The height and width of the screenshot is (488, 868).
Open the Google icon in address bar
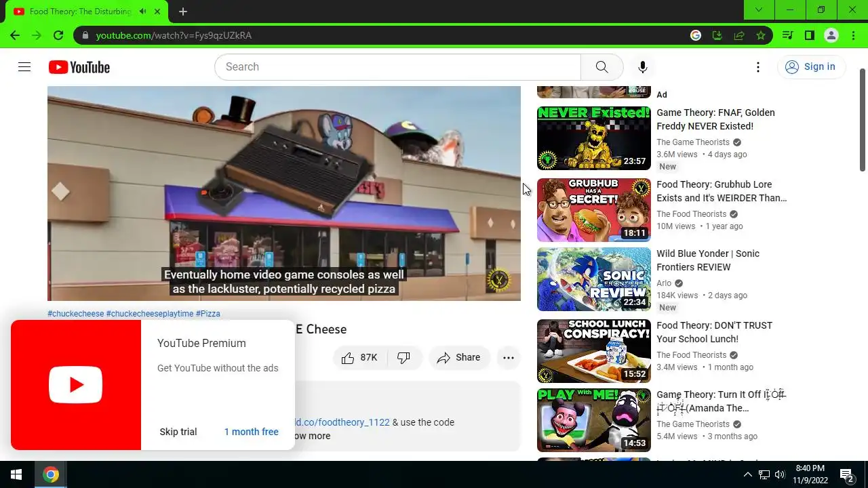(696, 35)
